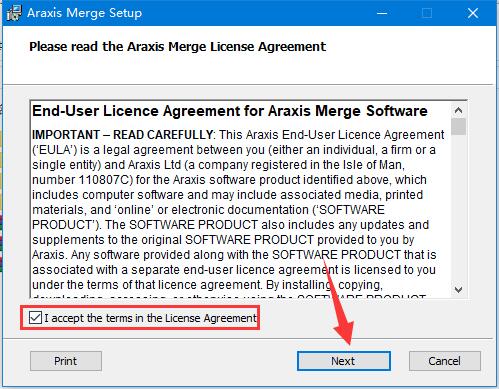The height and width of the screenshot is (389, 499).
Task: Print the license agreement
Action: pyautogui.click(x=66, y=361)
